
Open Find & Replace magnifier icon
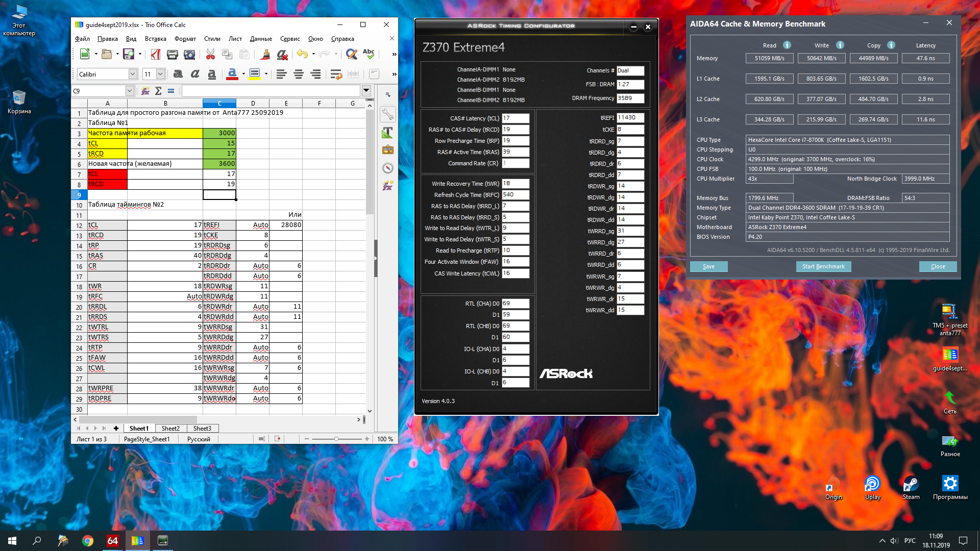(x=351, y=54)
